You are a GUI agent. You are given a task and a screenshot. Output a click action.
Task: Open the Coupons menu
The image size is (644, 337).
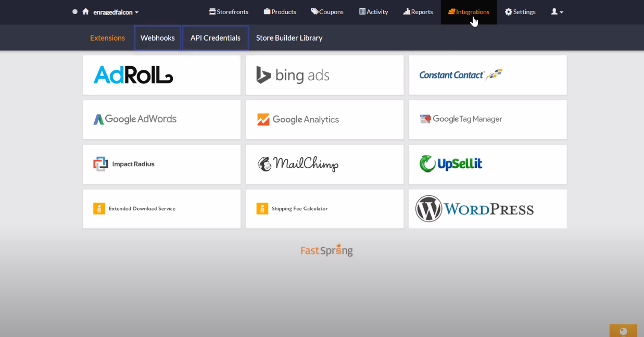pos(327,12)
